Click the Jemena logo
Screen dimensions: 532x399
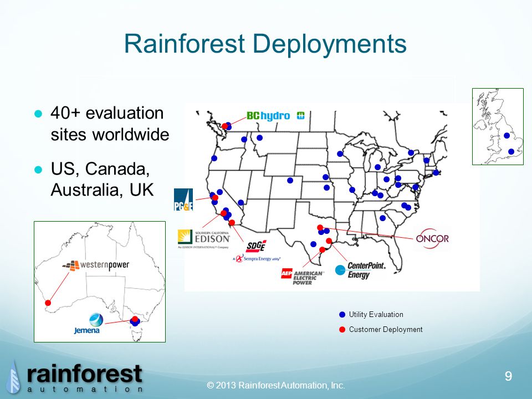click(89, 324)
